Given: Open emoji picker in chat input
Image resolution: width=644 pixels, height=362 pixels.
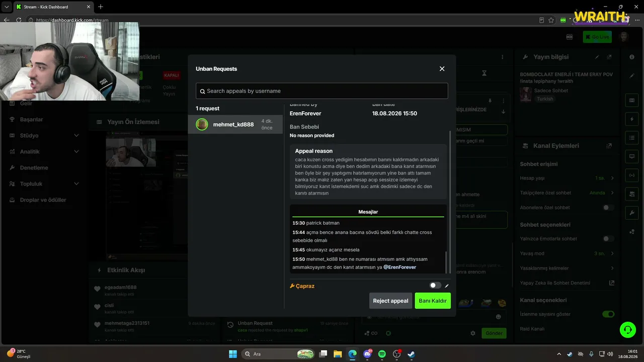Looking at the screenshot, I should coord(499,317).
